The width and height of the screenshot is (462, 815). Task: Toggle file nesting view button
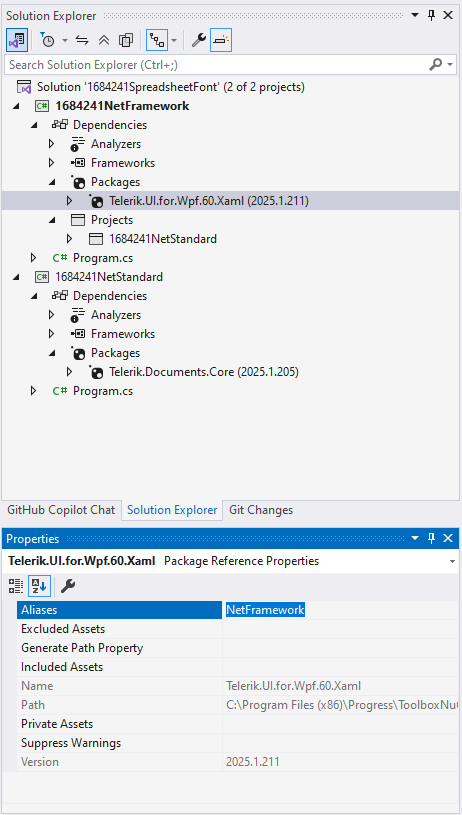pyautogui.click(x=157, y=40)
